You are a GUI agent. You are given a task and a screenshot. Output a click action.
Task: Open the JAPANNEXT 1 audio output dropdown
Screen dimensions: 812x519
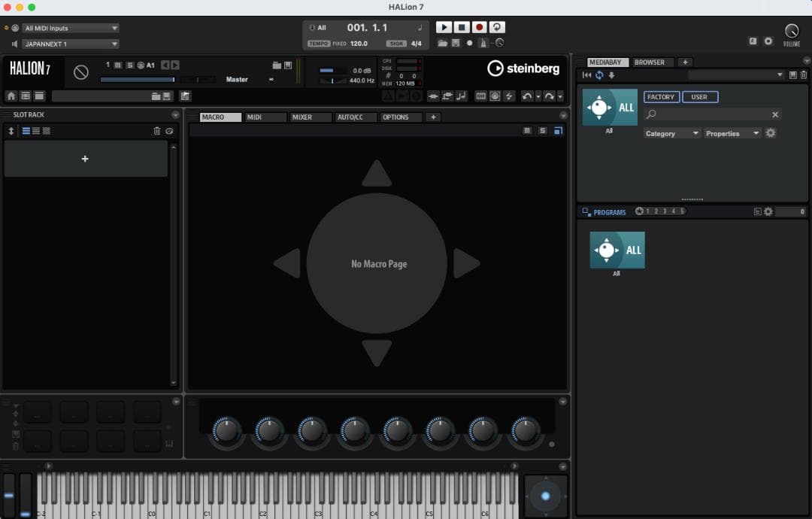pos(71,44)
